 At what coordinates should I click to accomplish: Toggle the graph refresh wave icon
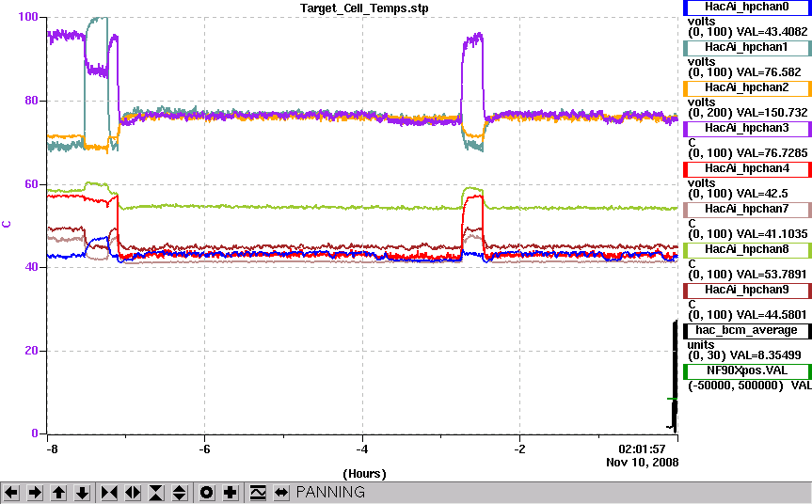click(258, 492)
